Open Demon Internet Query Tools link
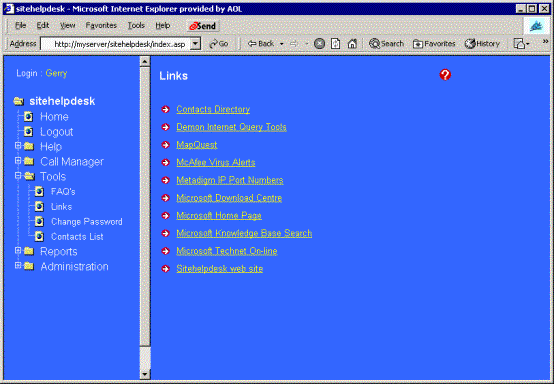 pyautogui.click(x=231, y=127)
